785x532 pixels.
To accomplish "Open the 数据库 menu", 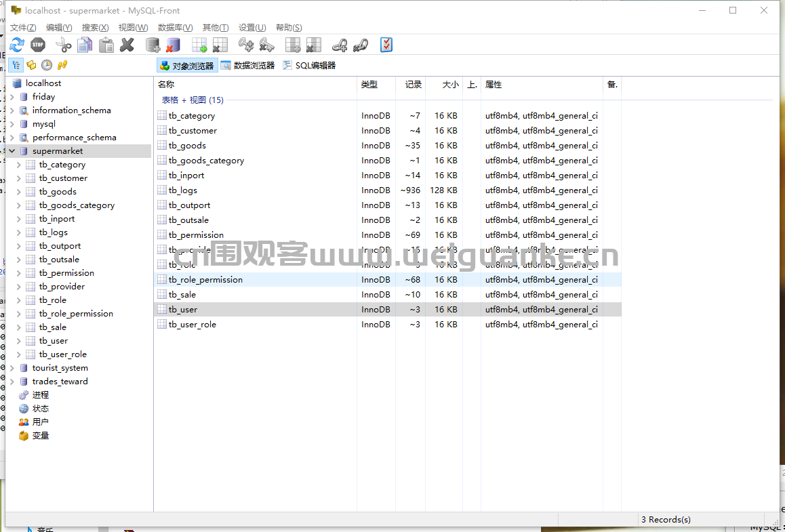I will click(x=175, y=28).
